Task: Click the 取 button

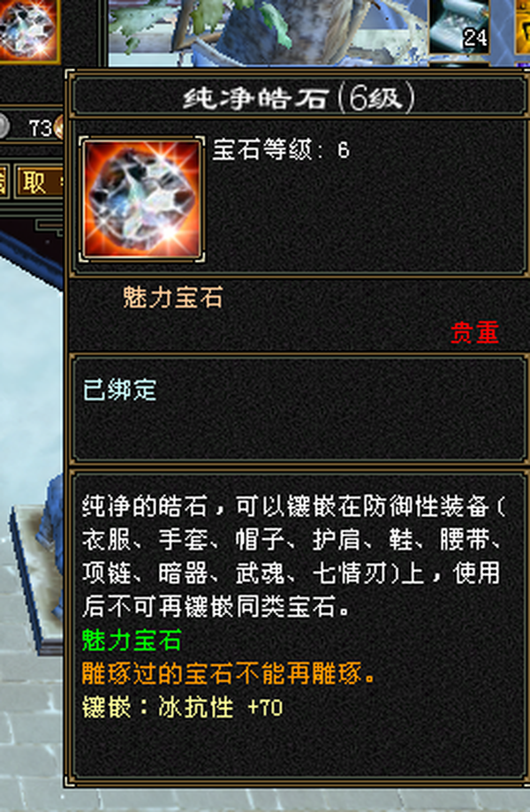Action: 39,182
